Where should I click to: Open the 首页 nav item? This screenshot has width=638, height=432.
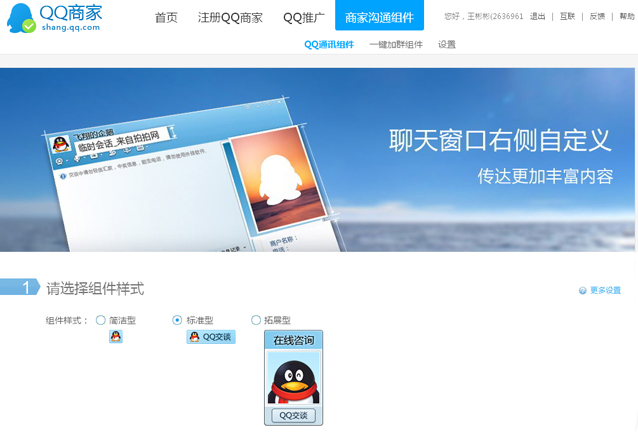(166, 17)
